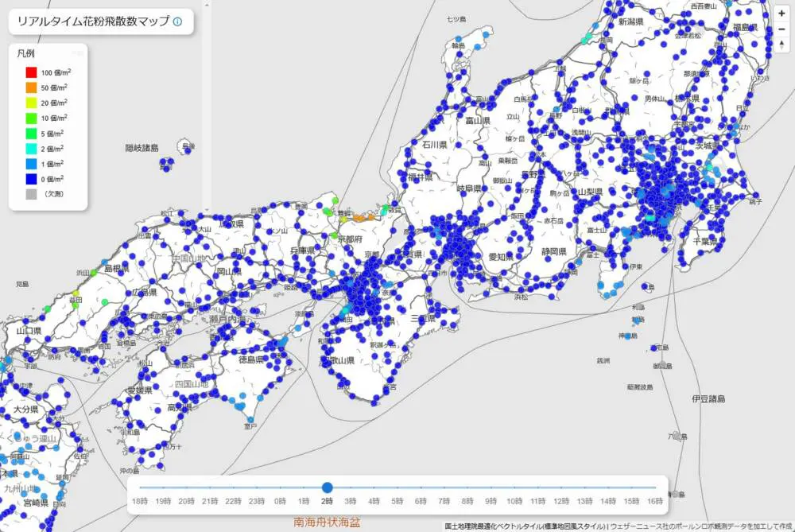The width and height of the screenshot is (795, 532).
Task: Click the 山口県 prefecture label
Action: click(29, 331)
